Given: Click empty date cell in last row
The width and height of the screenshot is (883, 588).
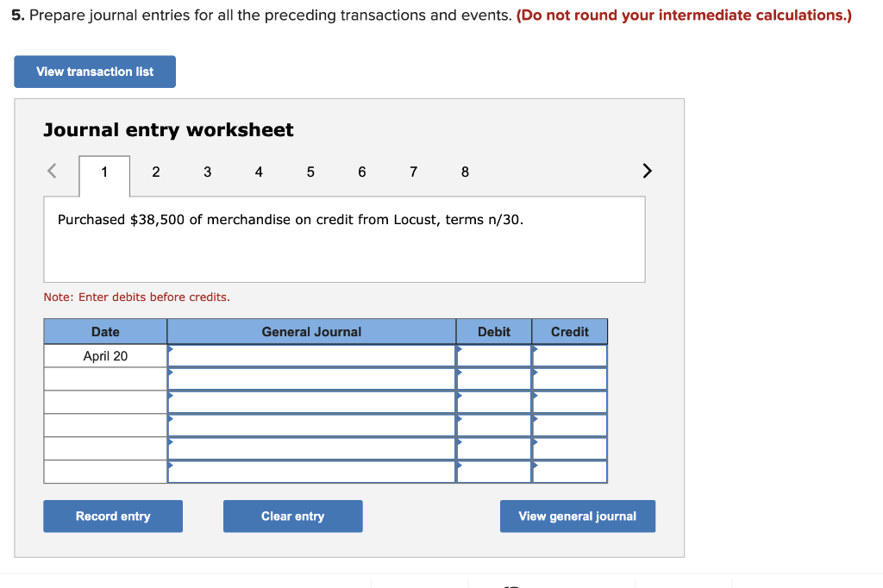Looking at the screenshot, I should click(x=105, y=472).
